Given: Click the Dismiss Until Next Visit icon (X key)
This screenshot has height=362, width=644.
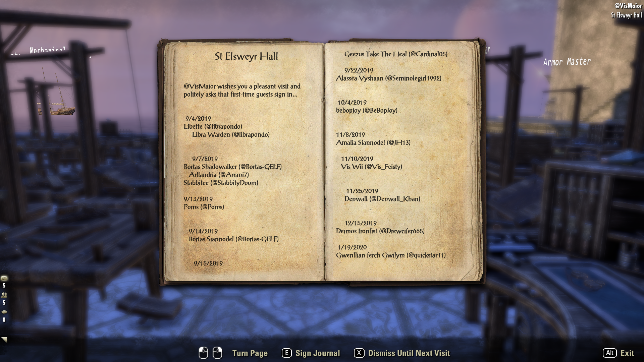Looking at the screenshot, I should [x=358, y=352].
